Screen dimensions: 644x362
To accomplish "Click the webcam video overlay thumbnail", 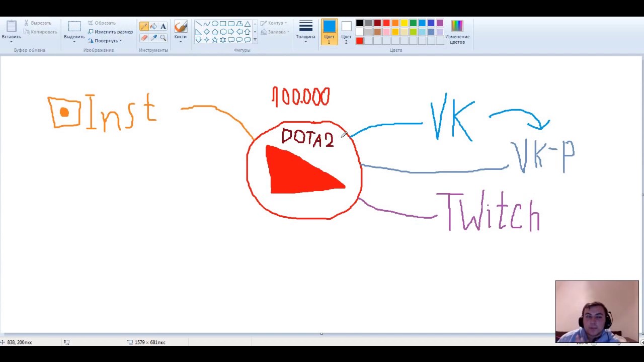I will (x=597, y=311).
